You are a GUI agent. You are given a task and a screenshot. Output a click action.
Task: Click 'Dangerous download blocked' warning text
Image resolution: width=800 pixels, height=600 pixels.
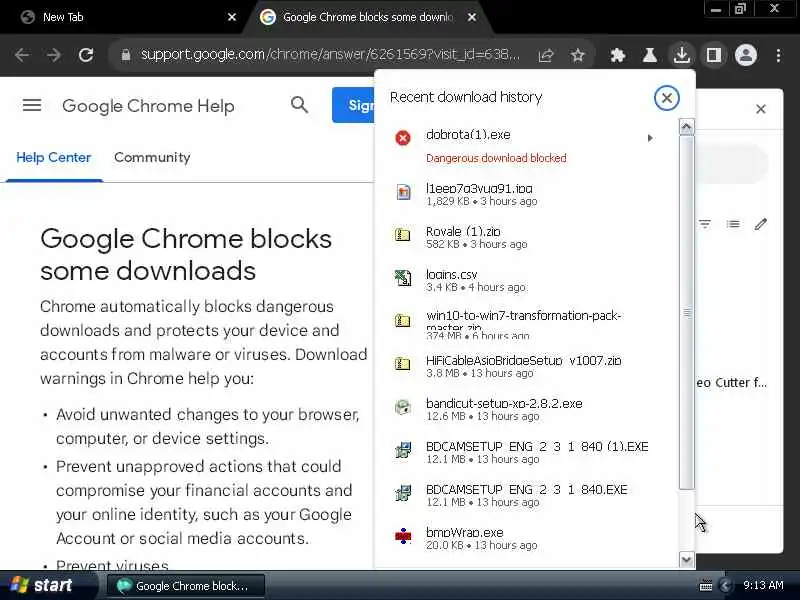pyautogui.click(x=496, y=158)
